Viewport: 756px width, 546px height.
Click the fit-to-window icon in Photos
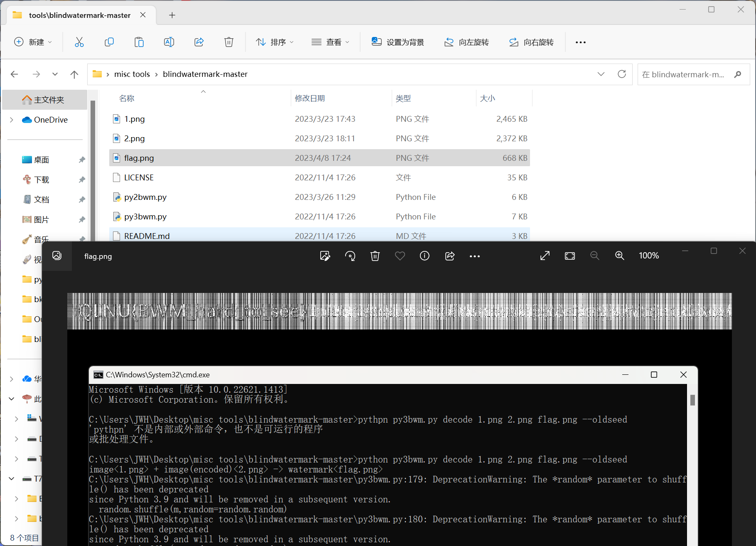tap(570, 256)
